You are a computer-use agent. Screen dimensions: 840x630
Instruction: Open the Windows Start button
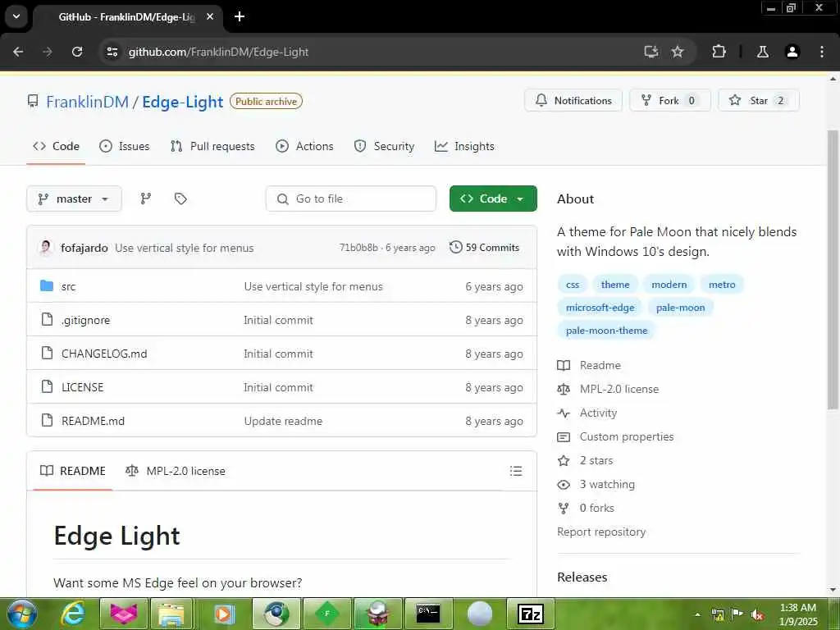point(21,614)
